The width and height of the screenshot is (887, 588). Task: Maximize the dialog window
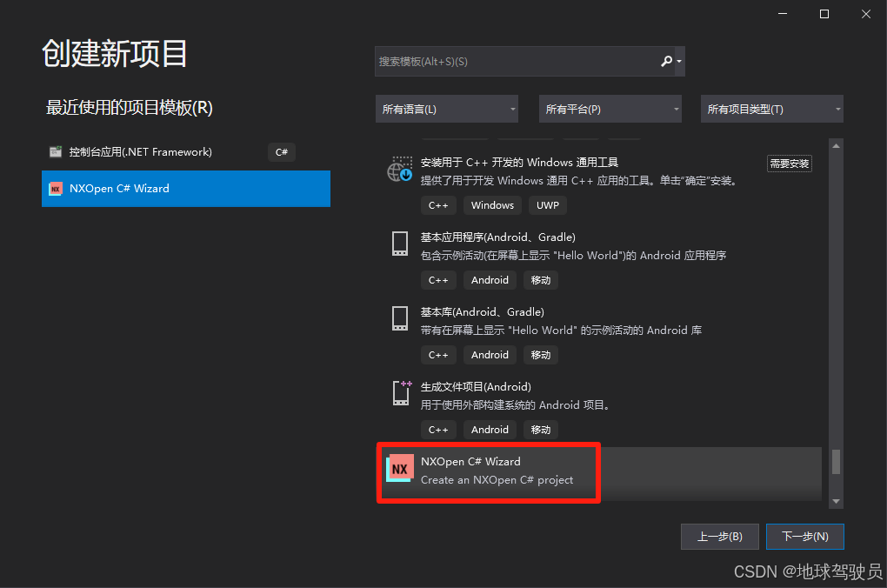pos(824,14)
